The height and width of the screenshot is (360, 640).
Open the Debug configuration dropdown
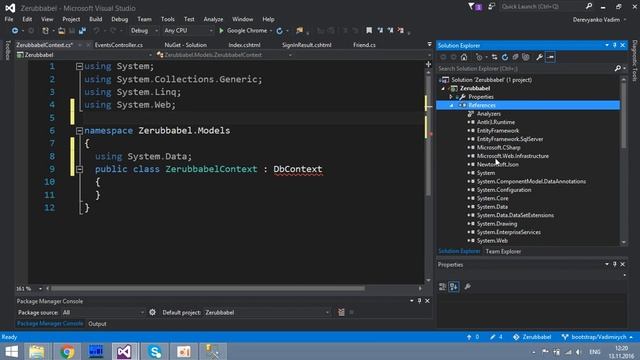coord(144,31)
